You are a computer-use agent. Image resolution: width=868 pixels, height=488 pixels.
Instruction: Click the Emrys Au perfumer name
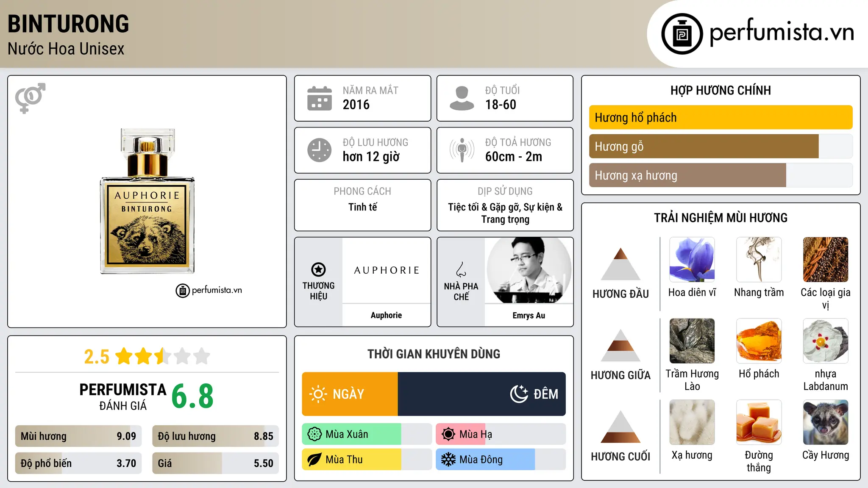529,316
